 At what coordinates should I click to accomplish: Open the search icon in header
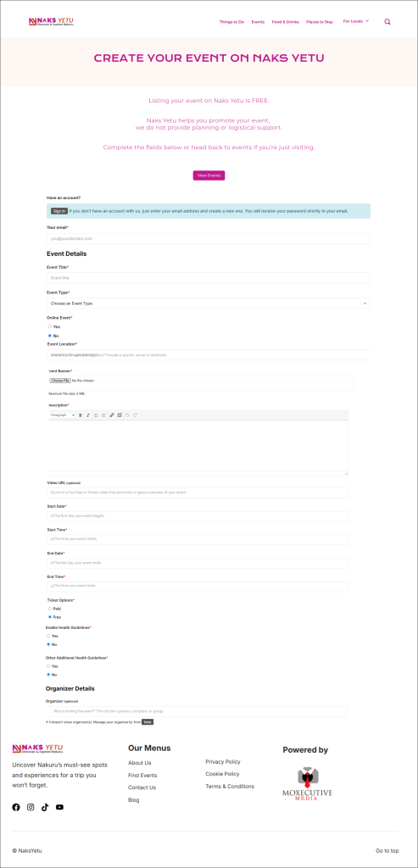click(387, 21)
